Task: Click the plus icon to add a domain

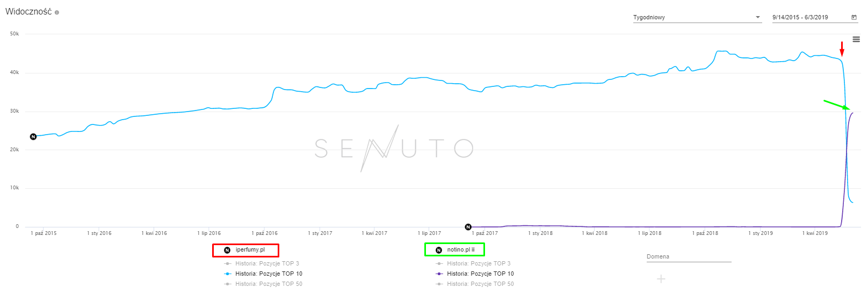Action: (x=661, y=279)
